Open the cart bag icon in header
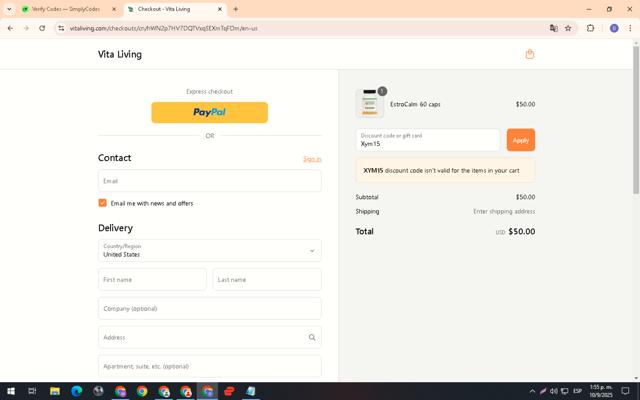This screenshot has height=400, width=640. [x=529, y=54]
